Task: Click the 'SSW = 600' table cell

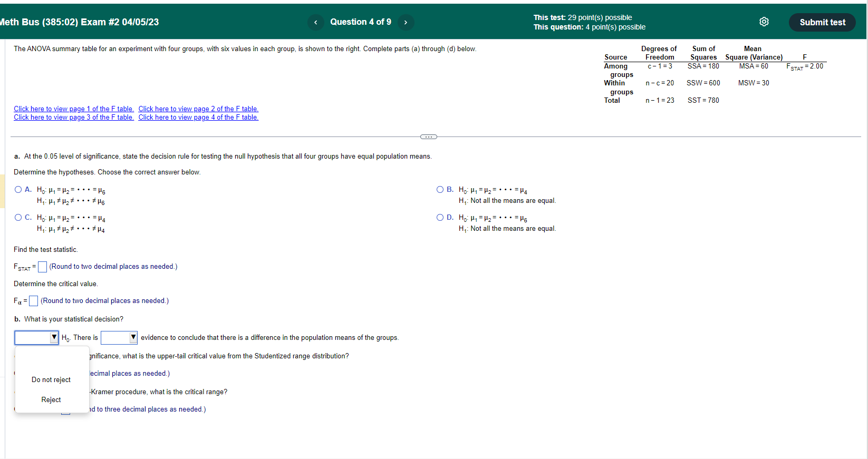Action: click(x=703, y=83)
